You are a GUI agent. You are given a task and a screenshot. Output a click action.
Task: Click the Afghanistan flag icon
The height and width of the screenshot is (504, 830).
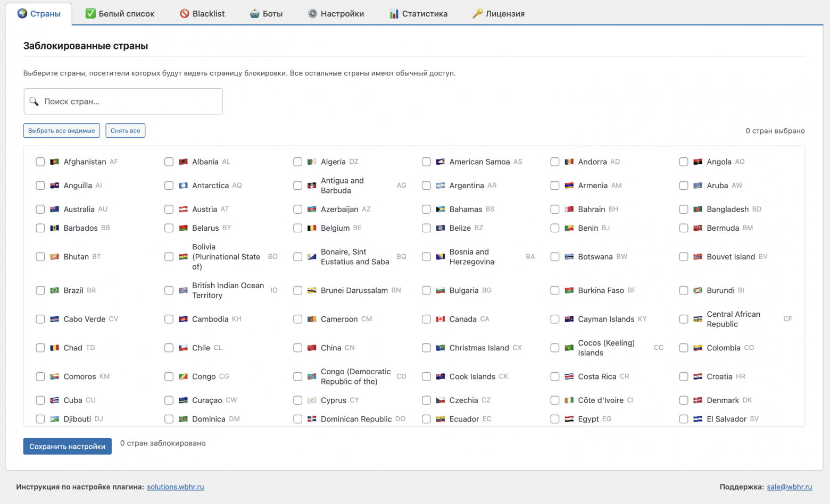[54, 162]
